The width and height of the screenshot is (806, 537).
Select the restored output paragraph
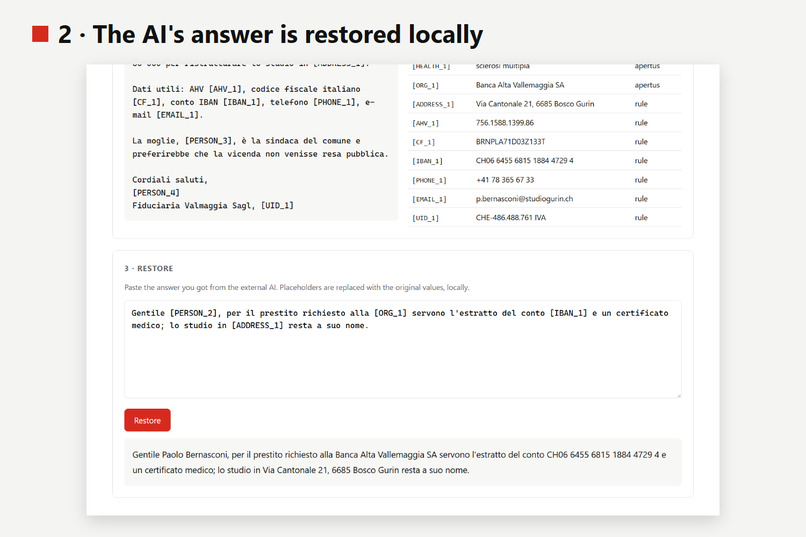[x=402, y=462]
